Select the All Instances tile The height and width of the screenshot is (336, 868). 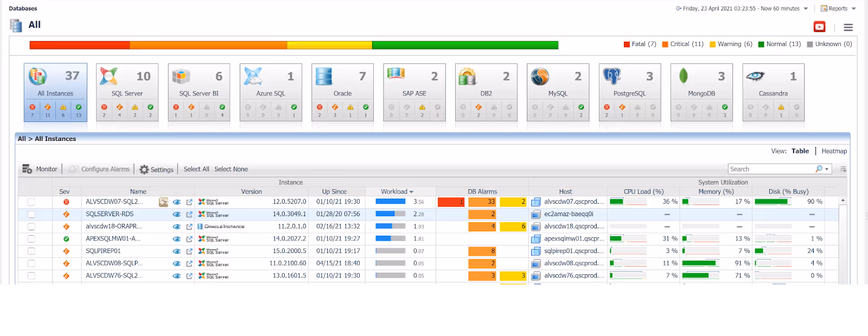pyautogui.click(x=55, y=93)
